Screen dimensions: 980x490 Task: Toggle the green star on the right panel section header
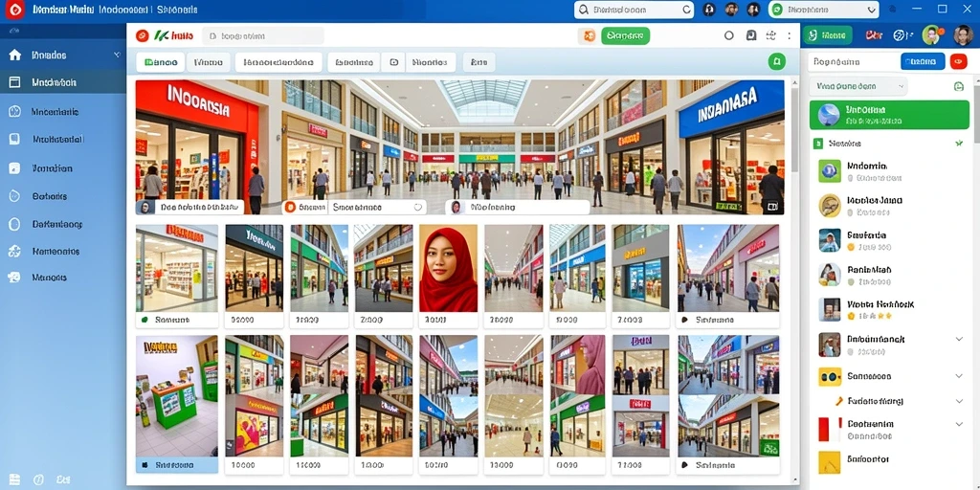[959, 144]
